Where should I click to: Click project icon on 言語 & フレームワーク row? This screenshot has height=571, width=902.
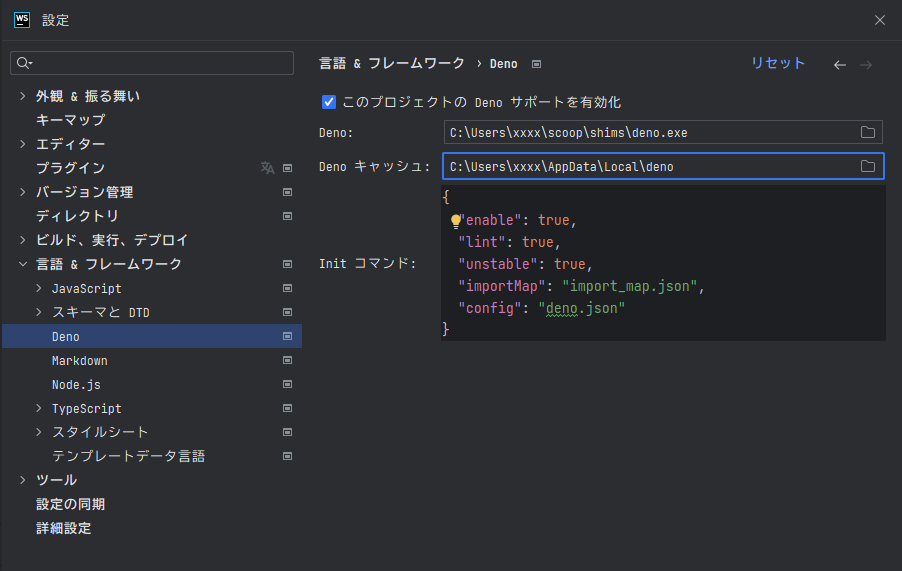point(288,264)
